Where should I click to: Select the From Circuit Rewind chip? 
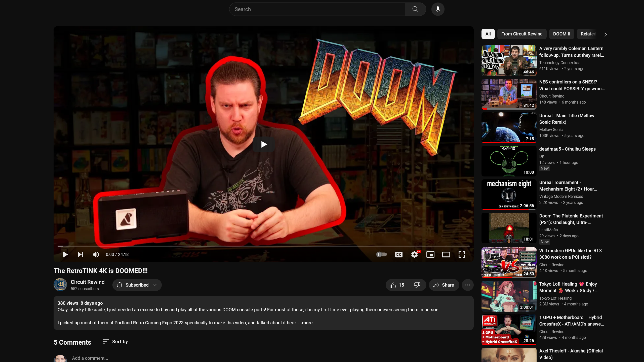coord(522,34)
